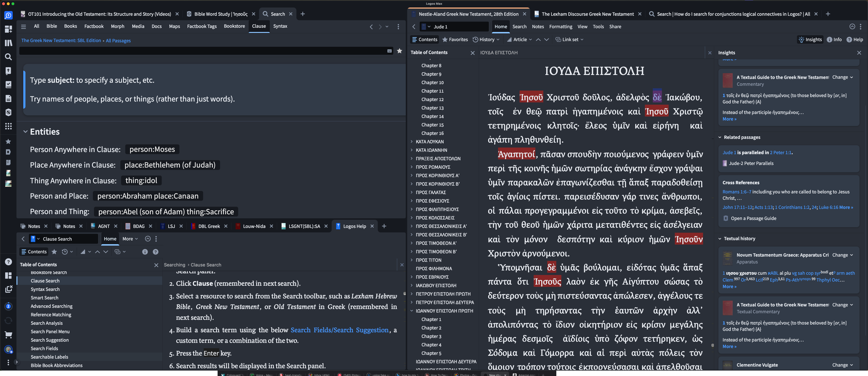Collapse the Related passages section
Screen dimensions: 868x376
720,137
